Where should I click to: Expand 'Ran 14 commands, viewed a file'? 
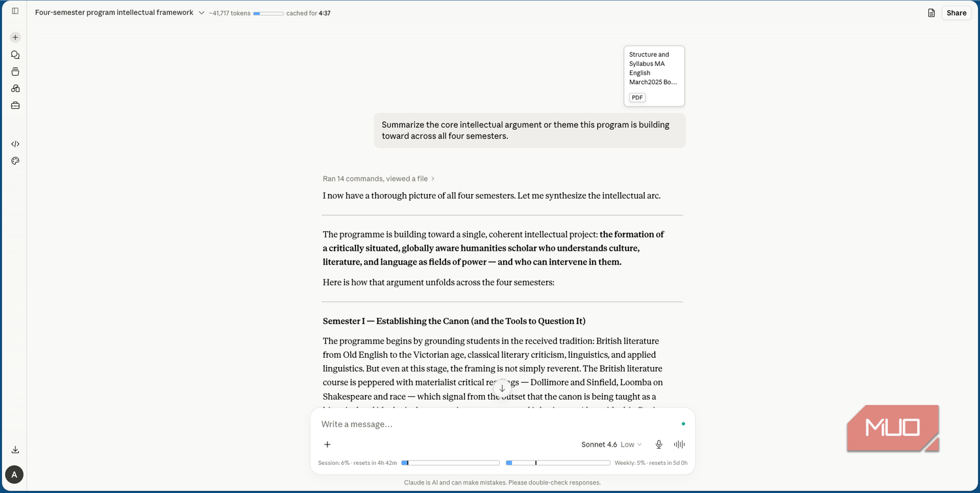point(379,179)
